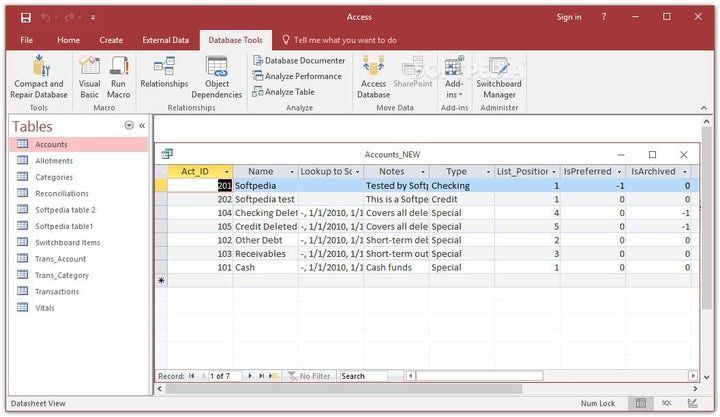Image resolution: width=720 pixels, height=417 pixels.
Task: Expand the Tables pane options dropdown
Action: click(x=129, y=126)
